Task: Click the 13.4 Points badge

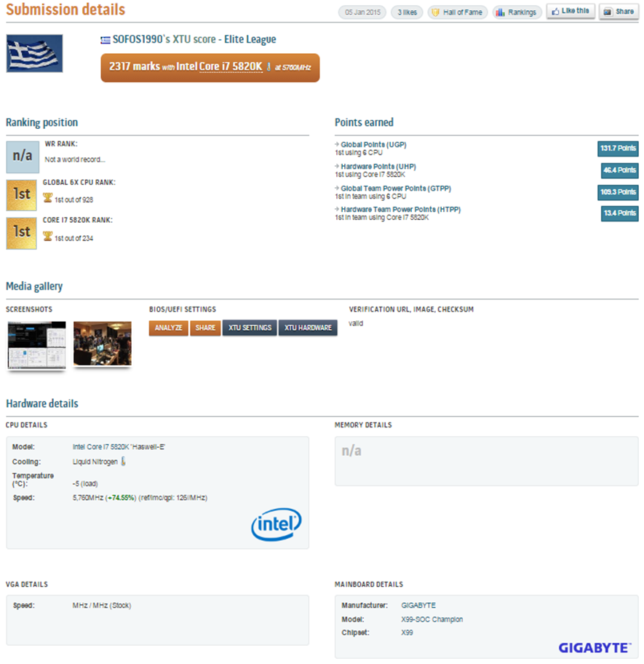Action: [x=619, y=213]
